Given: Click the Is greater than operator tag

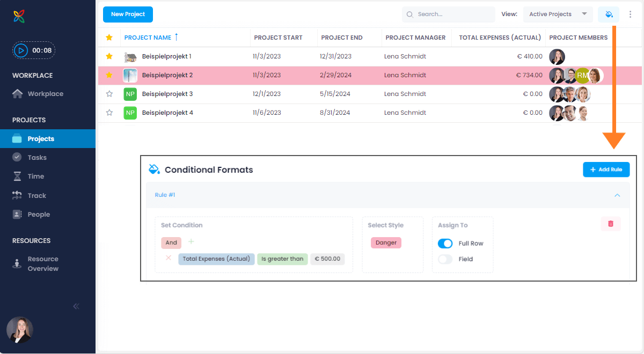Looking at the screenshot, I should (282, 259).
